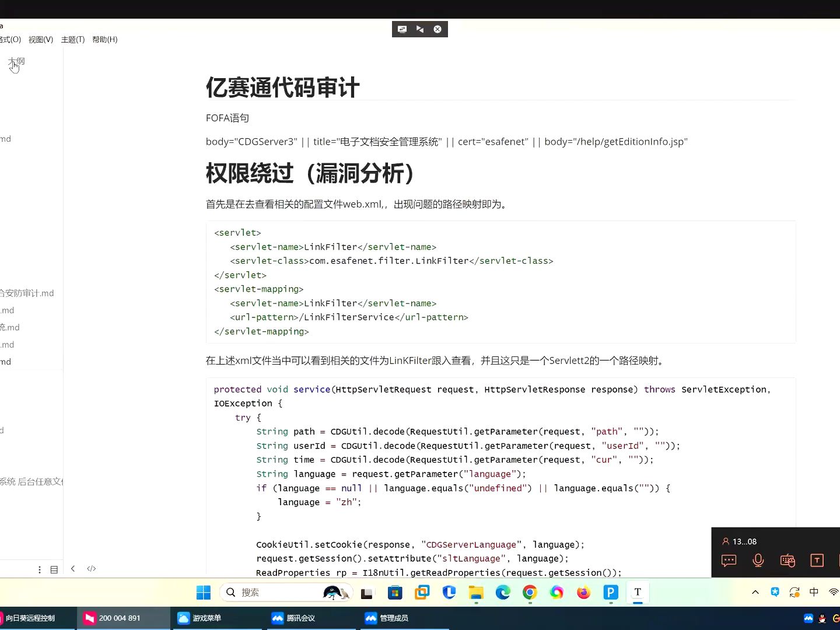Open File Explorer from the taskbar

pos(476,593)
